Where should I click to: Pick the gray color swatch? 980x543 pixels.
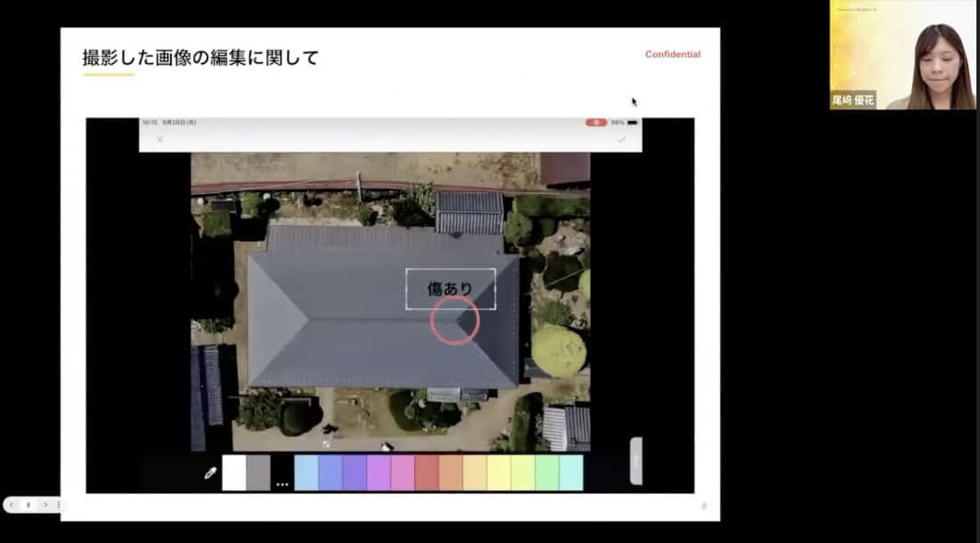click(x=257, y=473)
